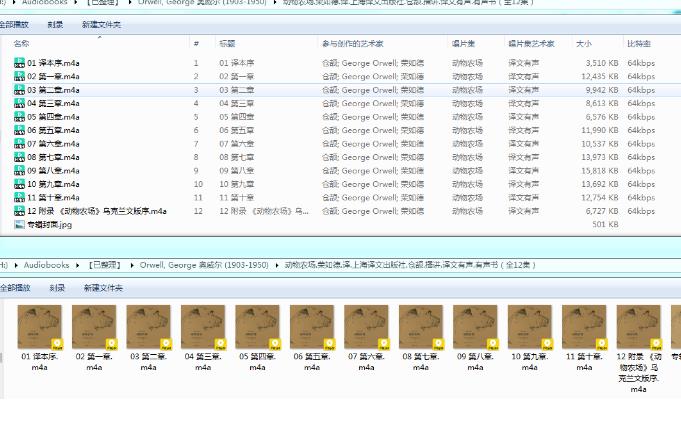Click the artist cell in the 10 第九章 row
This screenshot has height=424, width=681.
click(x=373, y=184)
